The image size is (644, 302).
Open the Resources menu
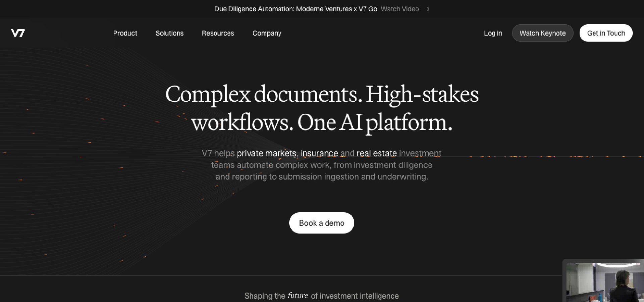tap(218, 33)
